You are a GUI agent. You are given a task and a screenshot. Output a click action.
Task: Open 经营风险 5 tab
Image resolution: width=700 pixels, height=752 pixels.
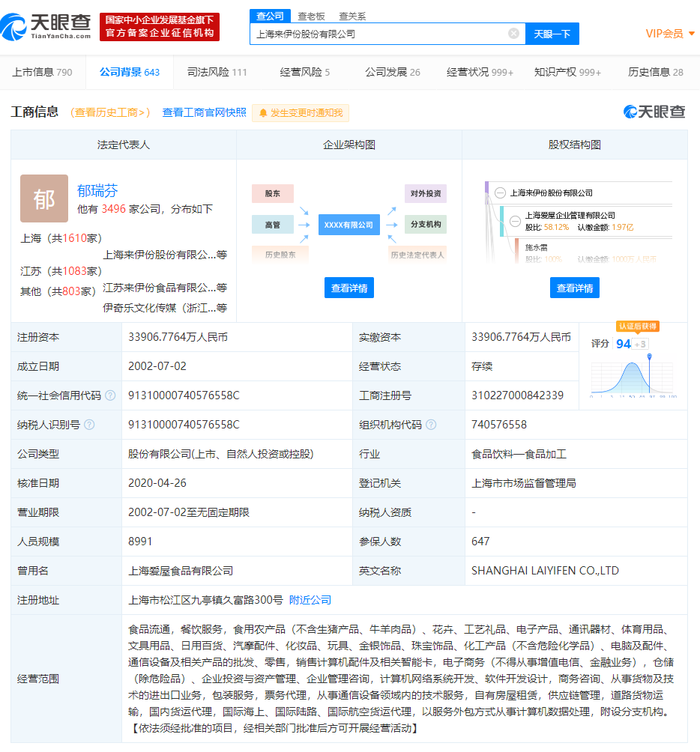point(305,73)
